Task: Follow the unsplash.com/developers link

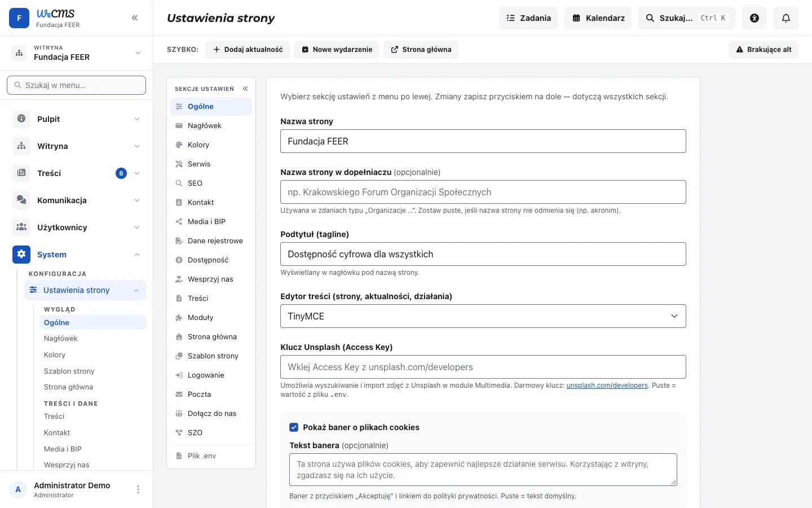Action: [x=607, y=386]
